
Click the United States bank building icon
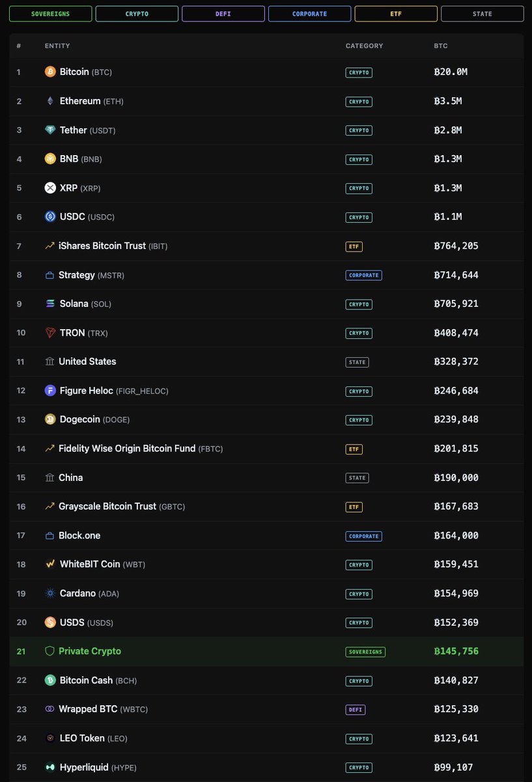click(49, 362)
